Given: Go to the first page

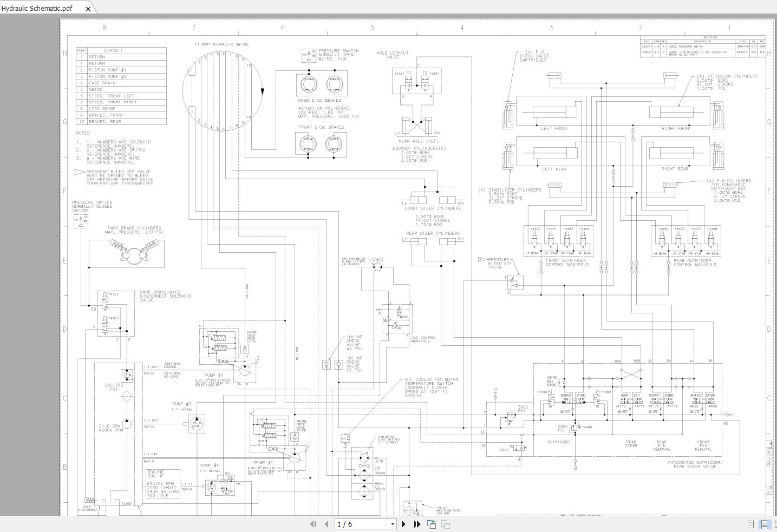Looking at the screenshot, I should point(313,524).
